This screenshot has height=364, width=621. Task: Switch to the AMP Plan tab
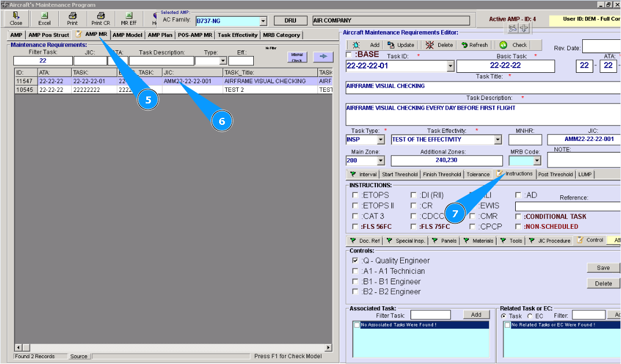[x=160, y=35]
